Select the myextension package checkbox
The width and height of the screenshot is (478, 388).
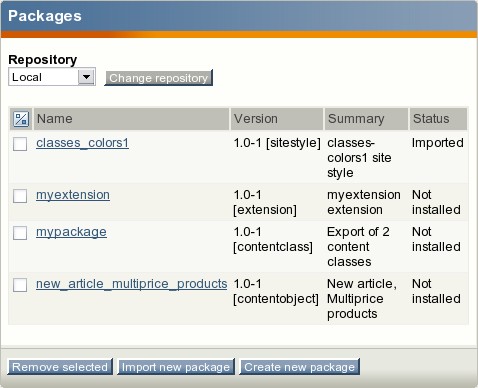click(x=20, y=196)
